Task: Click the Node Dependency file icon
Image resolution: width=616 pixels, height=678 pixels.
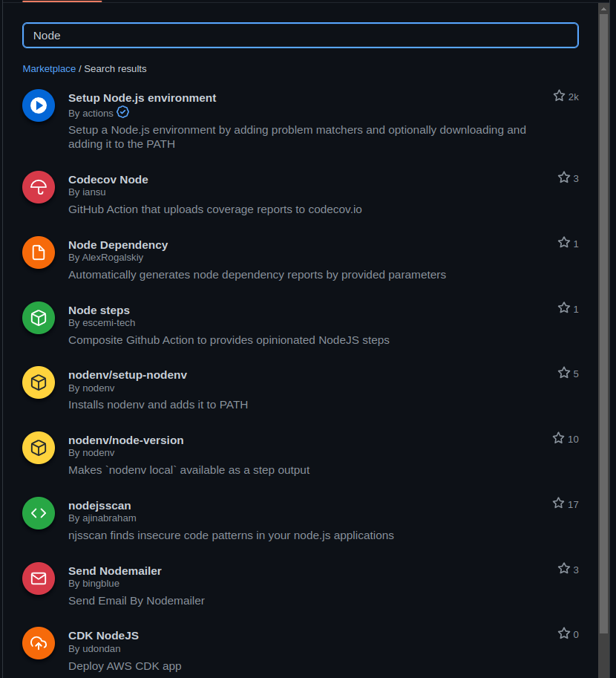Action: pos(39,252)
